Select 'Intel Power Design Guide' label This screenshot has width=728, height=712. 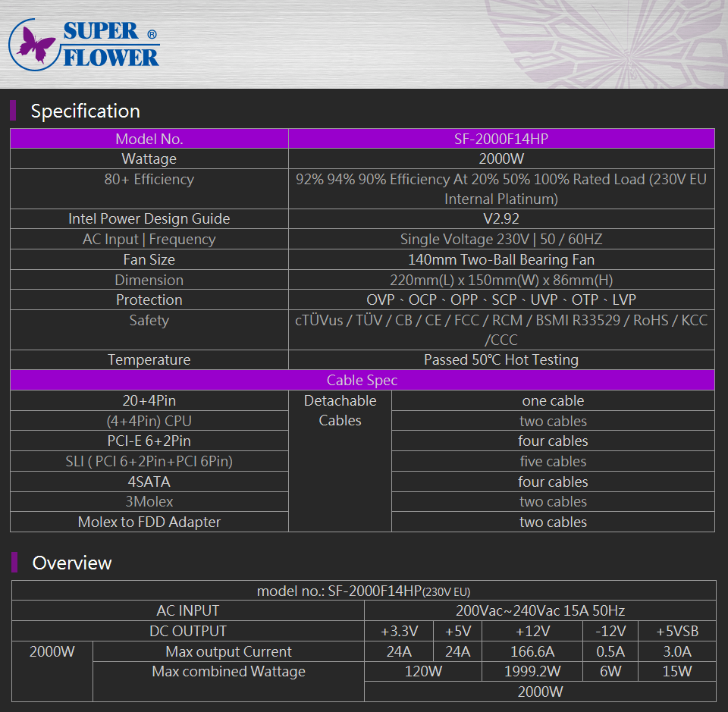pos(149,218)
